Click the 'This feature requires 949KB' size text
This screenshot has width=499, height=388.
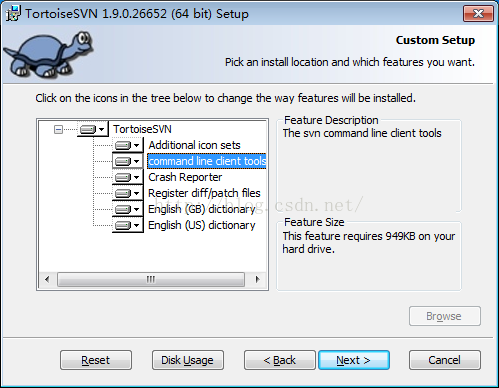369,243
